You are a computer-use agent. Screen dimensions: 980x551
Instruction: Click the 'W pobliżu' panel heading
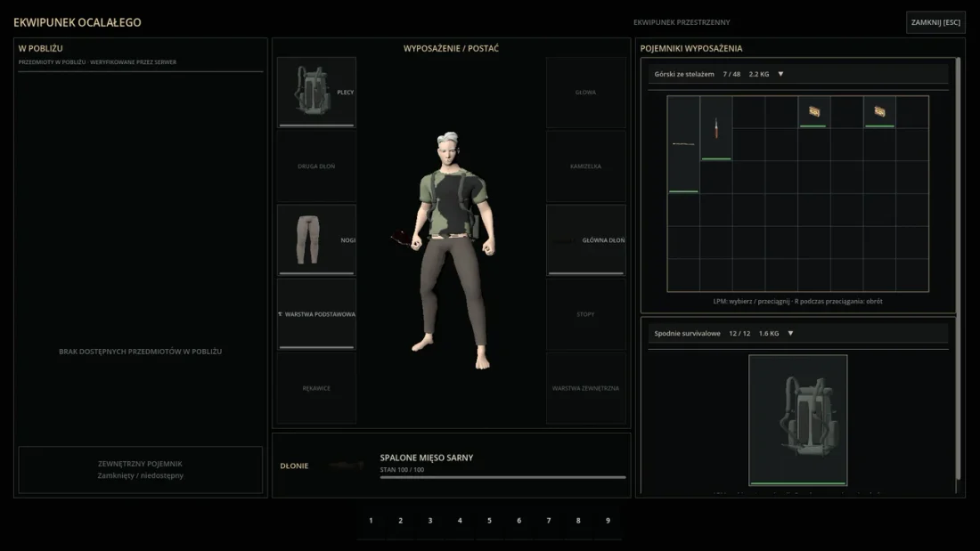coord(41,48)
